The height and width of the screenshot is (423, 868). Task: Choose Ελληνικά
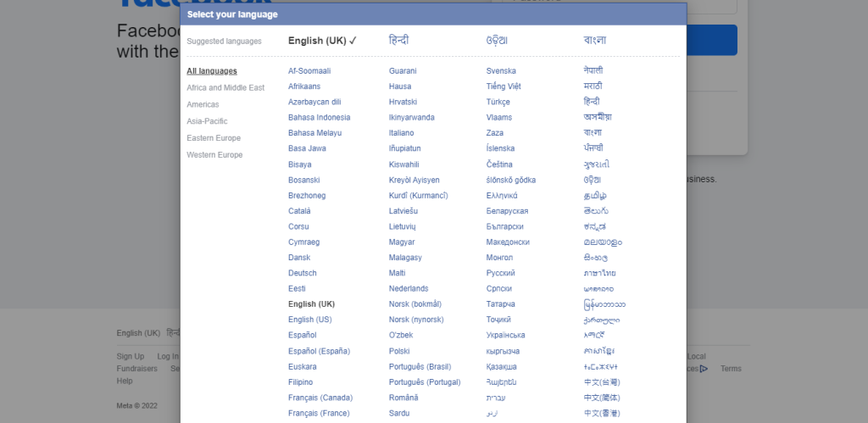coord(502,196)
